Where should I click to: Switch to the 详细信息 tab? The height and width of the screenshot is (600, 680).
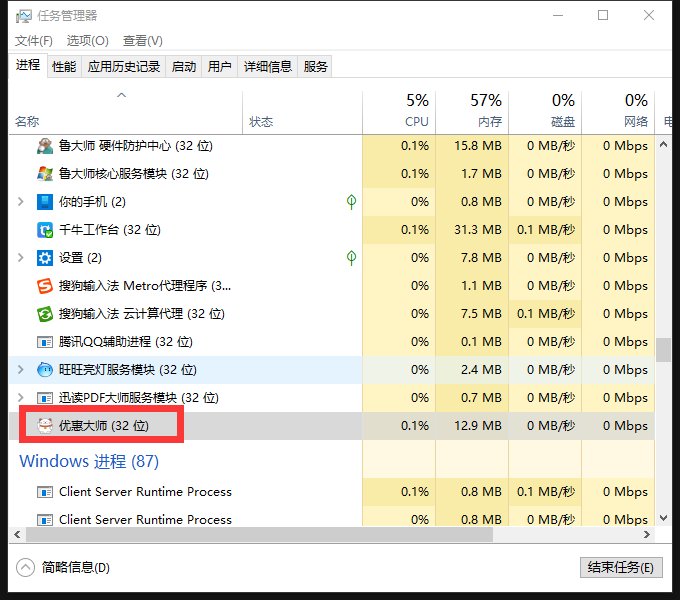point(268,66)
